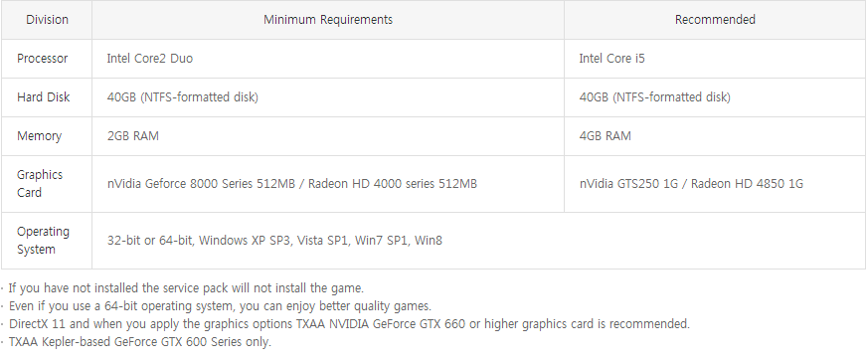Screen dimensions: 868x362
Task: Click minimum 40GB NTFS-formatted disk cell
Action: click(x=328, y=97)
